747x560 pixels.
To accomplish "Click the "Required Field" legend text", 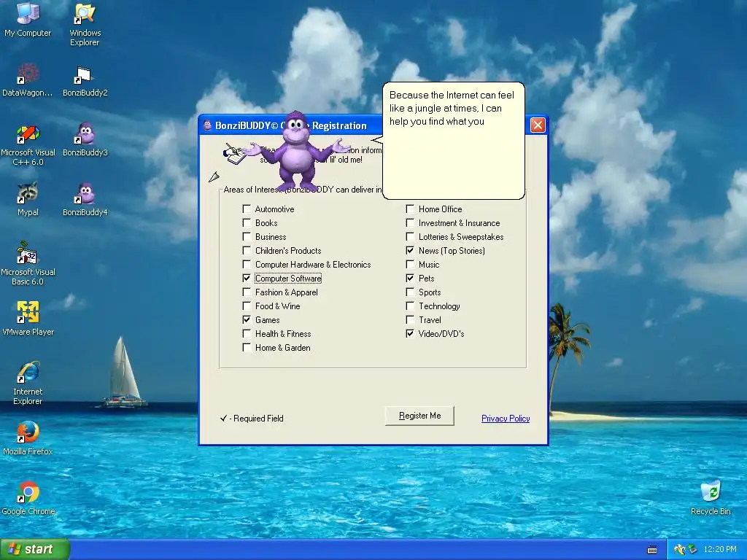I will click(x=258, y=418).
